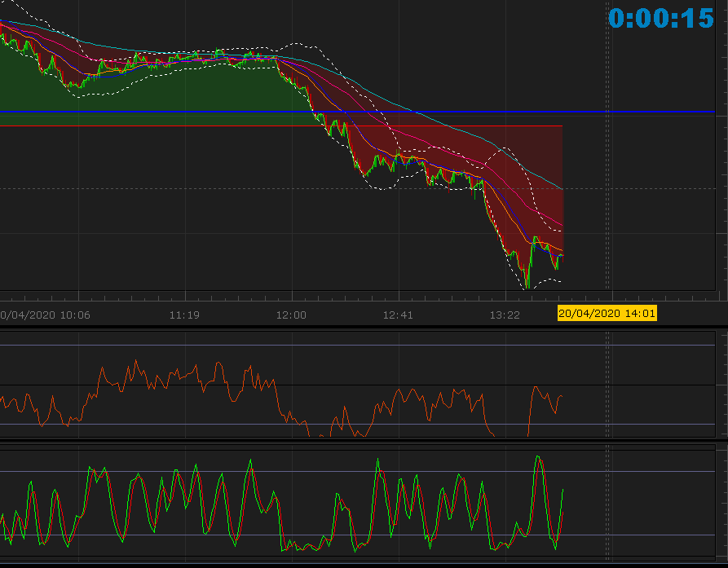728x568 pixels.
Task: Select the yellow 20/04/2020 14:01 date label
Action: pos(607,313)
